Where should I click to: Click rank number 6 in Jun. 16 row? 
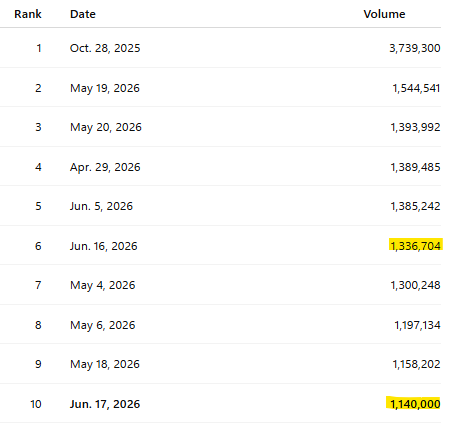point(38,246)
